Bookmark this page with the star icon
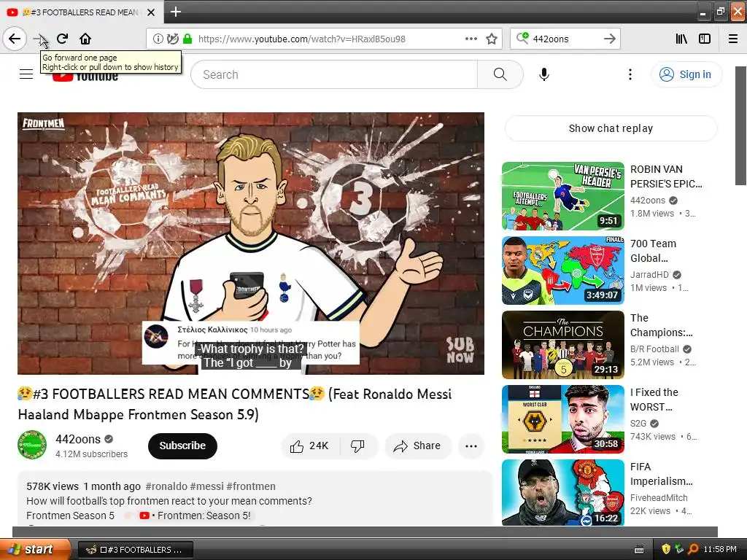This screenshot has width=747, height=560. 492,39
